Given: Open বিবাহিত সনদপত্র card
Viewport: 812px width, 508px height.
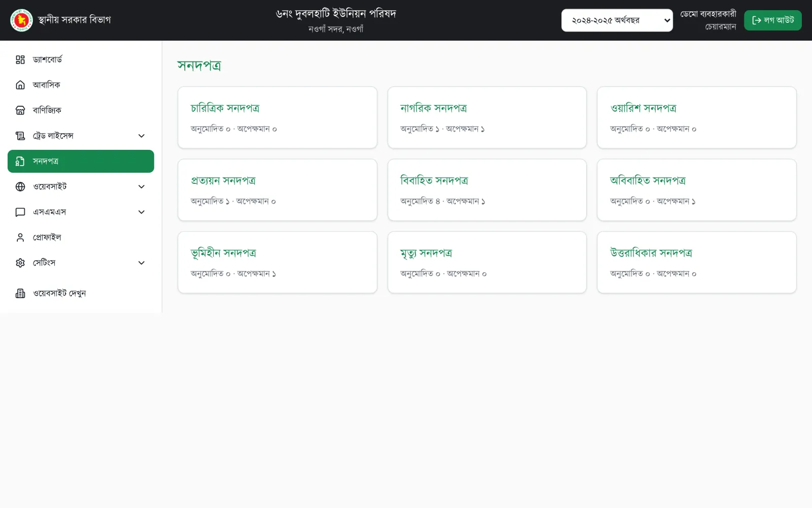Looking at the screenshot, I should (x=487, y=190).
